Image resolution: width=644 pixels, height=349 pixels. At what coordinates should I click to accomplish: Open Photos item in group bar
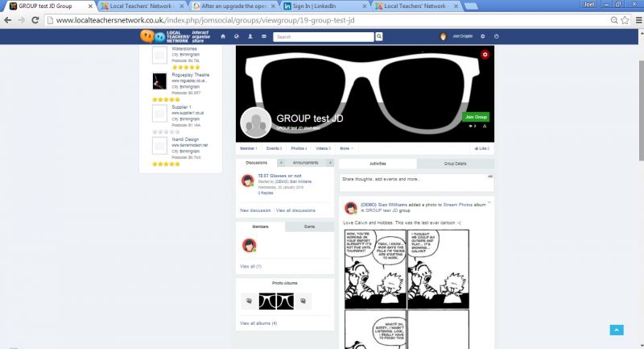click(x=299, y=148)
